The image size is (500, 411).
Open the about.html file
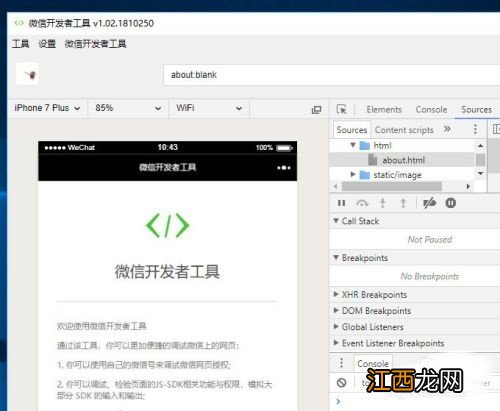tap(403, 160)
